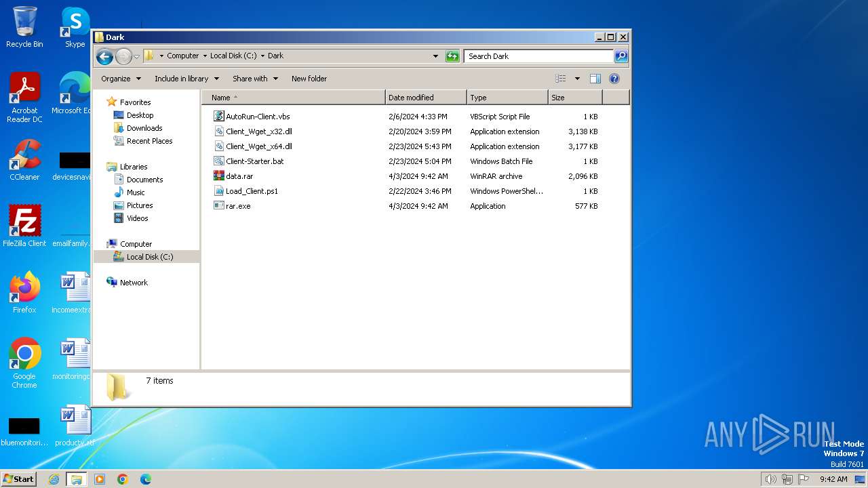
Task: Click Chrome icon in the taskbar
Action: pos(123,479)
